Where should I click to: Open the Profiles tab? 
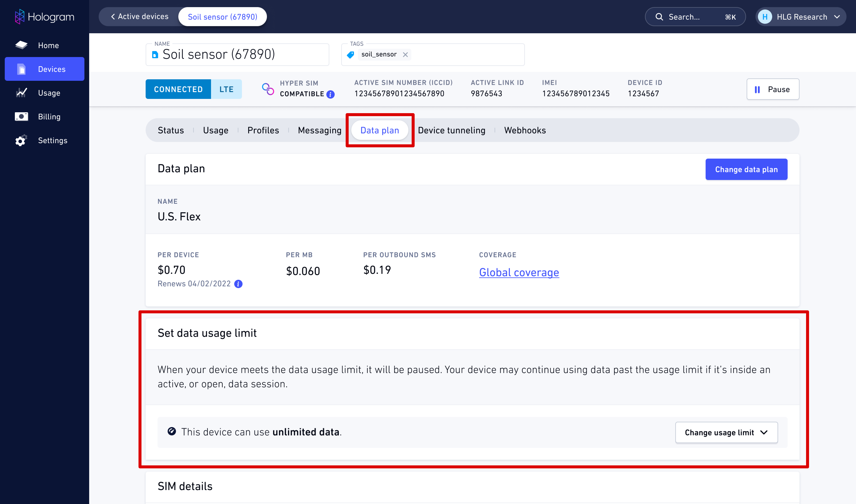pyautogui.click(x=263, y=130)
